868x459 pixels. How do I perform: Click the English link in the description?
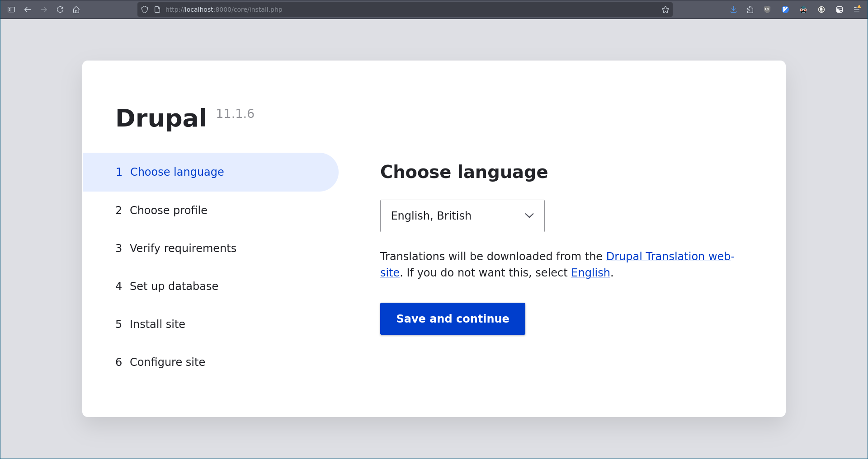(x=590, y=273)
